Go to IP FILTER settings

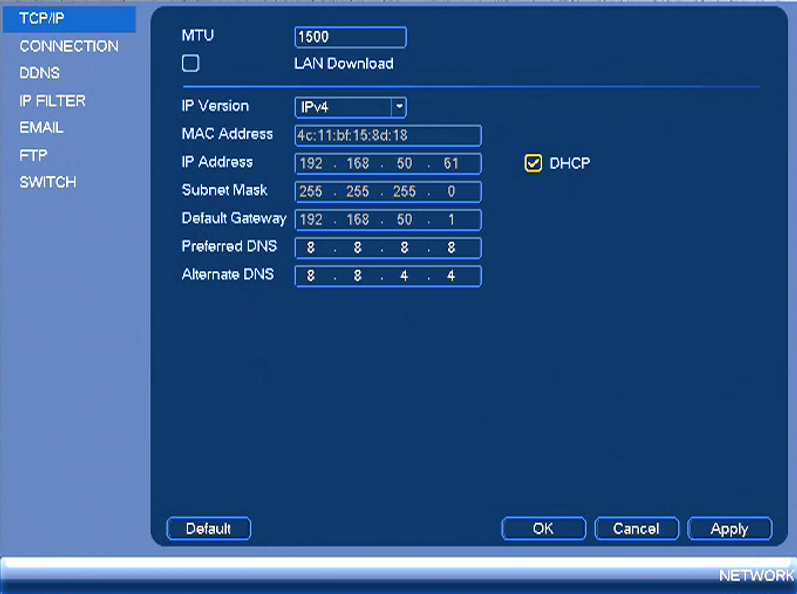click(x=52, y=101)
